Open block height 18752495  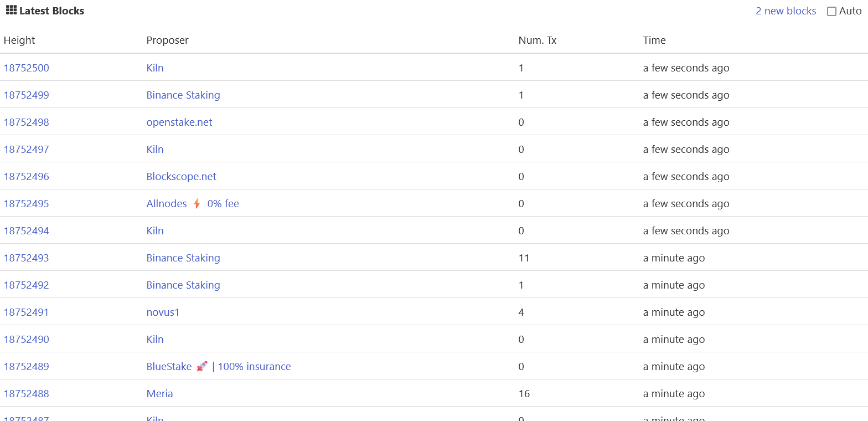coord(27,204)
